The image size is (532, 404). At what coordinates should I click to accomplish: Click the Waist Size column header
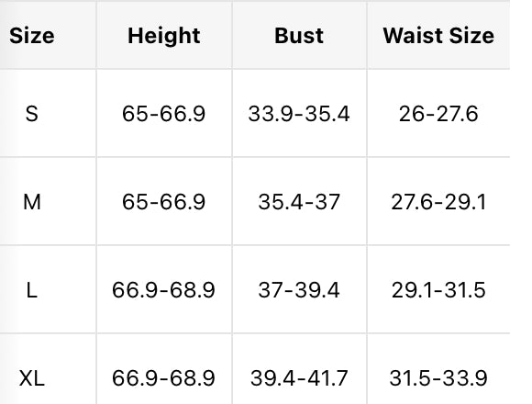click(x=438, y=36)
